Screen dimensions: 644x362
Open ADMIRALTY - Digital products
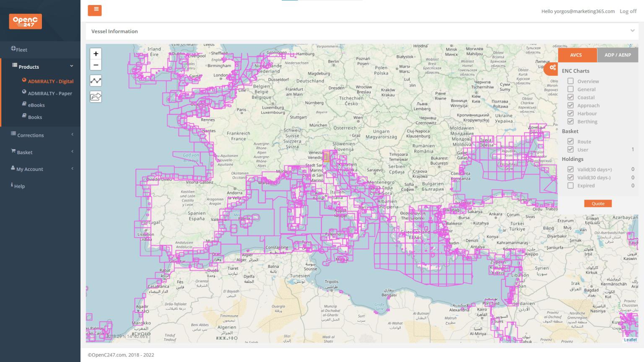pos(50,81)
